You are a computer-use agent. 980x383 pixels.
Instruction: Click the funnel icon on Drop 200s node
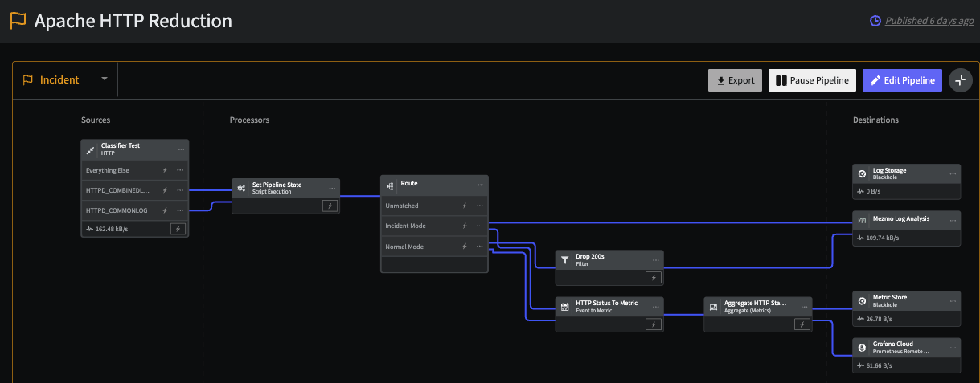(x=565, y=259)
